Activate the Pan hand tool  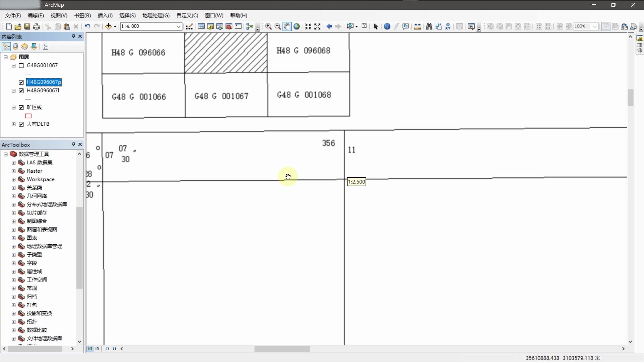tap(287, 26)
